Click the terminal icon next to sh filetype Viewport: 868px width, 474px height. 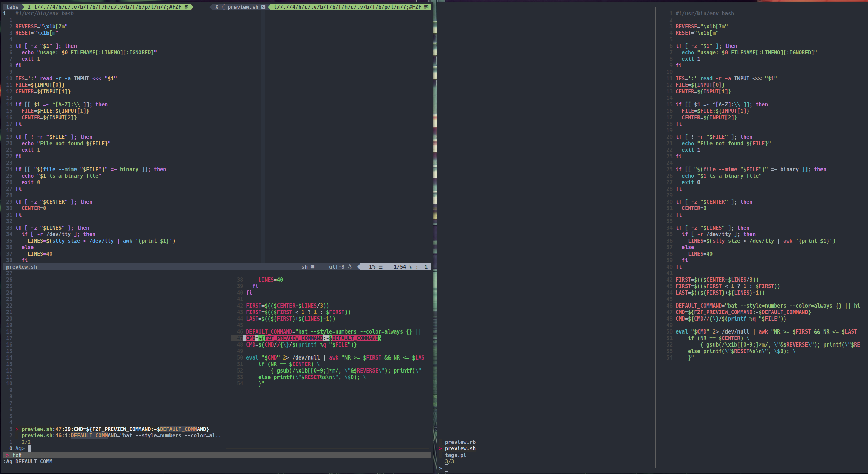coord(313,267)
